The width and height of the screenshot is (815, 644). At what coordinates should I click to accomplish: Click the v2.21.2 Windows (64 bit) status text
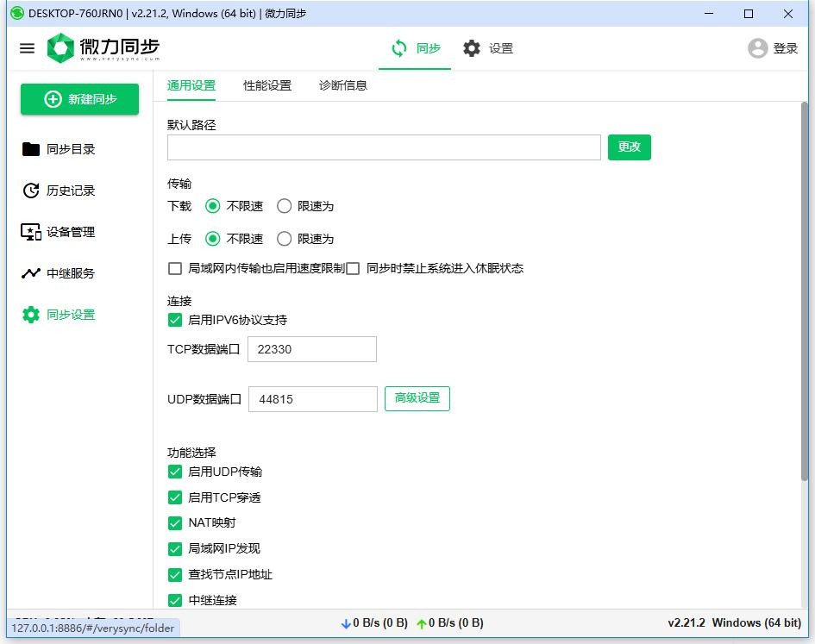(734, 622)
